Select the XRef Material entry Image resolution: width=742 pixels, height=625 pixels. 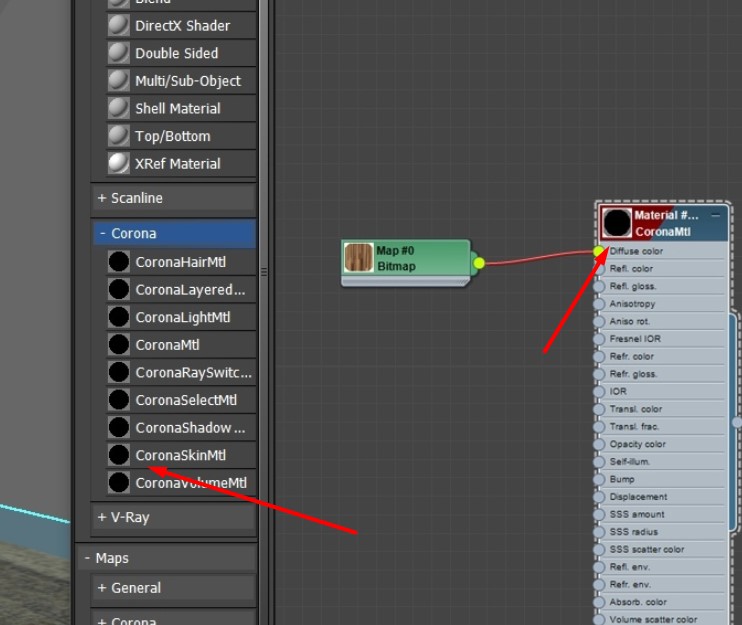click(x=182, y=164)
